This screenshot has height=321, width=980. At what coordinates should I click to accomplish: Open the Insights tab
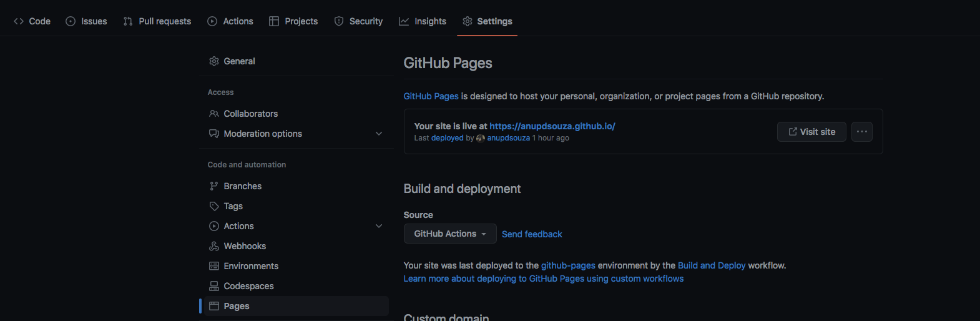click(423, 21)
